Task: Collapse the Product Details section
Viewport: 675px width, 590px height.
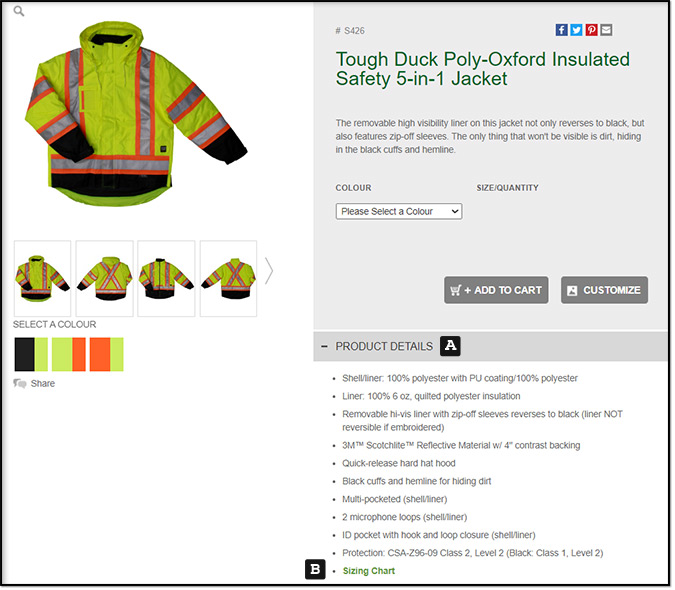Action: pyautogui.click(x=325, y=347)
